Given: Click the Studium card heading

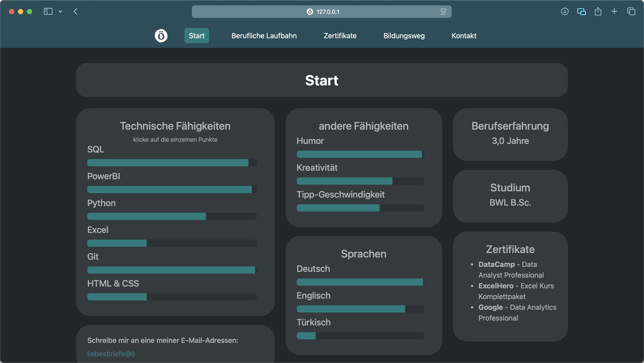Looking at the screenshot, I should click(510, 188).
